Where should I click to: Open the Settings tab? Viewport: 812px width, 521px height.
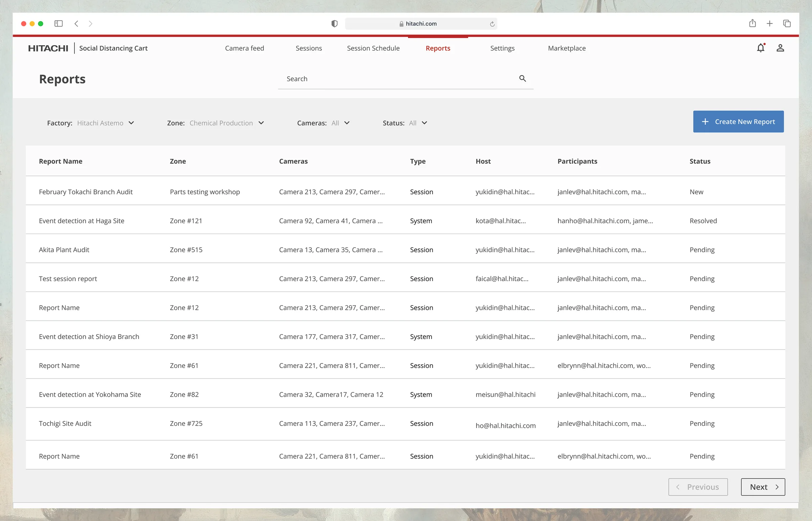pyautogui.click(x=502, y=48)
